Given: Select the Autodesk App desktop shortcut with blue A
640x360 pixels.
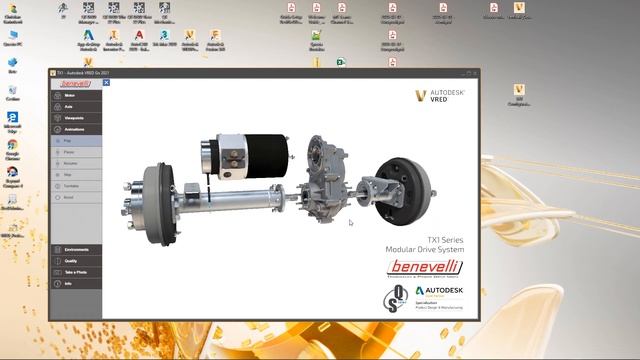Looking at the screenshot, I should [x=88, y=40].
